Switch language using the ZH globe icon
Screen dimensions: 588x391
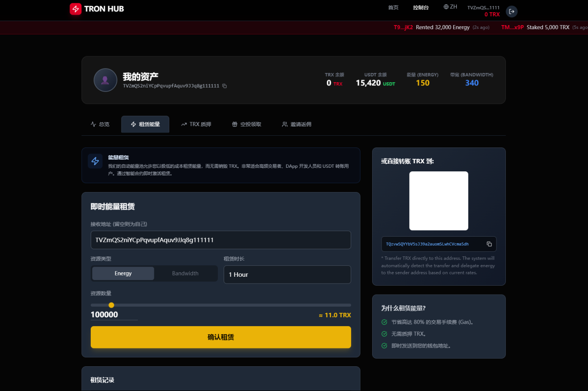pos(450,7)
